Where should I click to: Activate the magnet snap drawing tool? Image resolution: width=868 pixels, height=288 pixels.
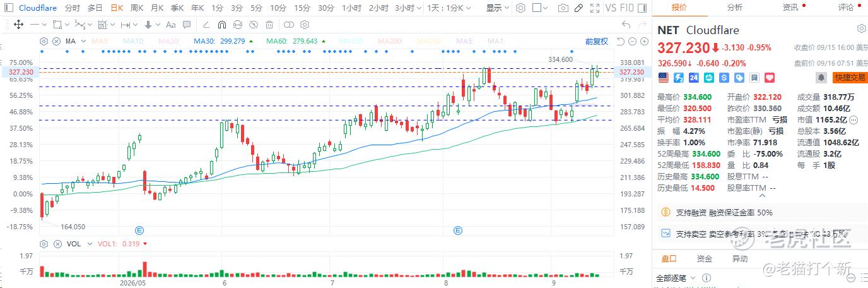[221, 25]
